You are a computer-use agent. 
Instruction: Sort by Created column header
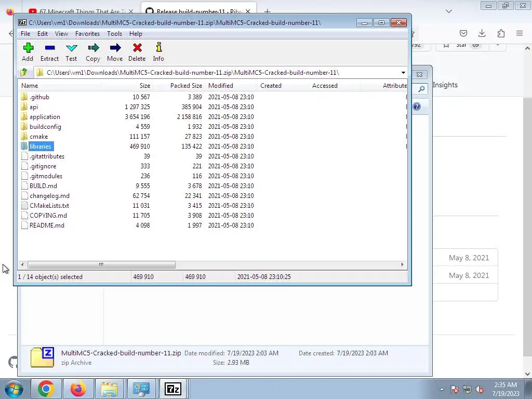click(x=283, y=86)
